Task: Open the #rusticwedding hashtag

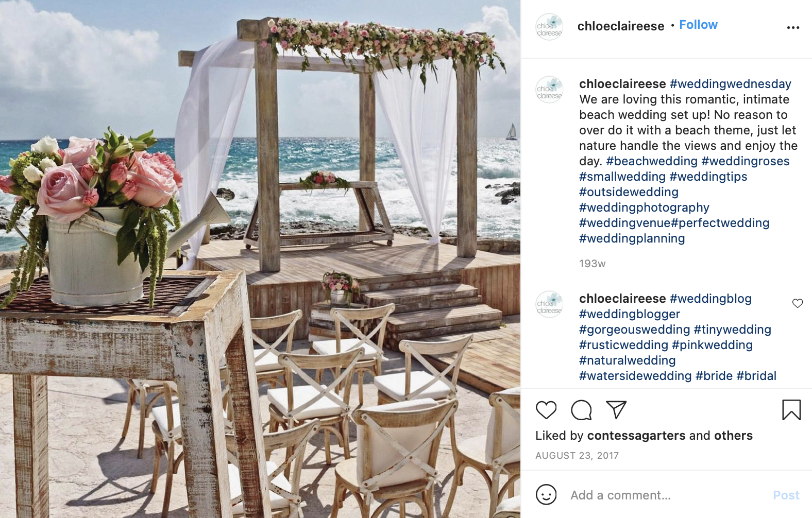Action: [623, 345]
